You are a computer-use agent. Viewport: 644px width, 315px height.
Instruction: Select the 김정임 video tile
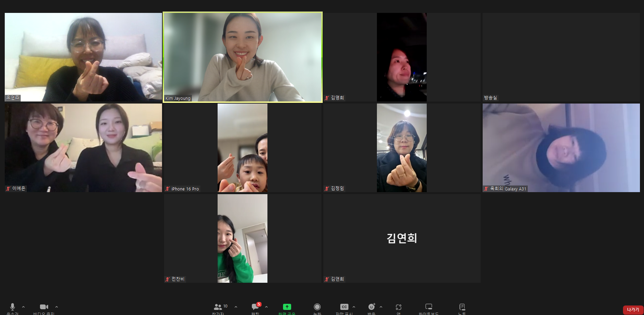point(402,148)
